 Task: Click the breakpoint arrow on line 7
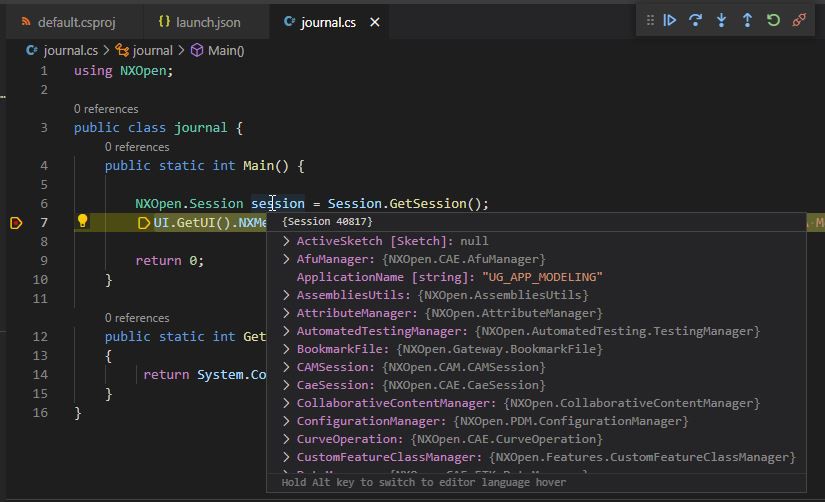click(16, 222)
